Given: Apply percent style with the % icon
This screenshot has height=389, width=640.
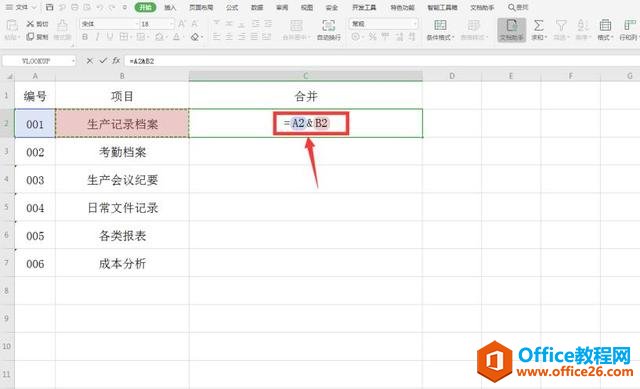Looking at the screenshot, I should click(372, 37).
